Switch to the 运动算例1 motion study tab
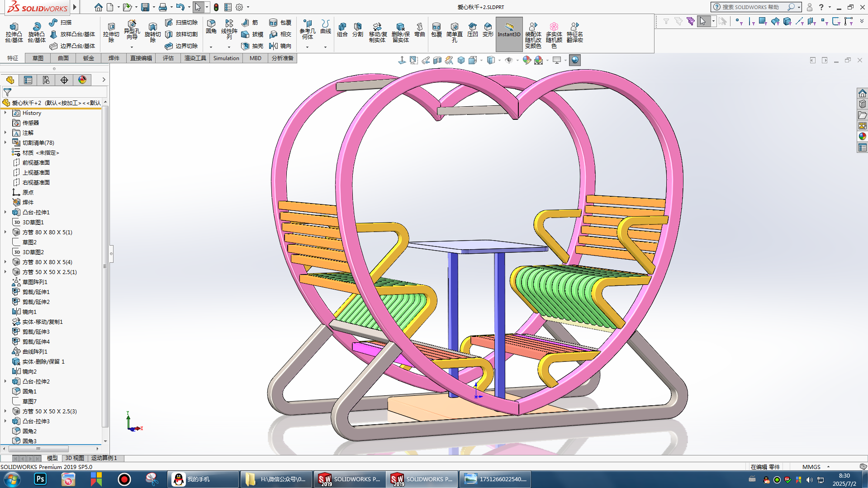 click(x=104, y=458)
